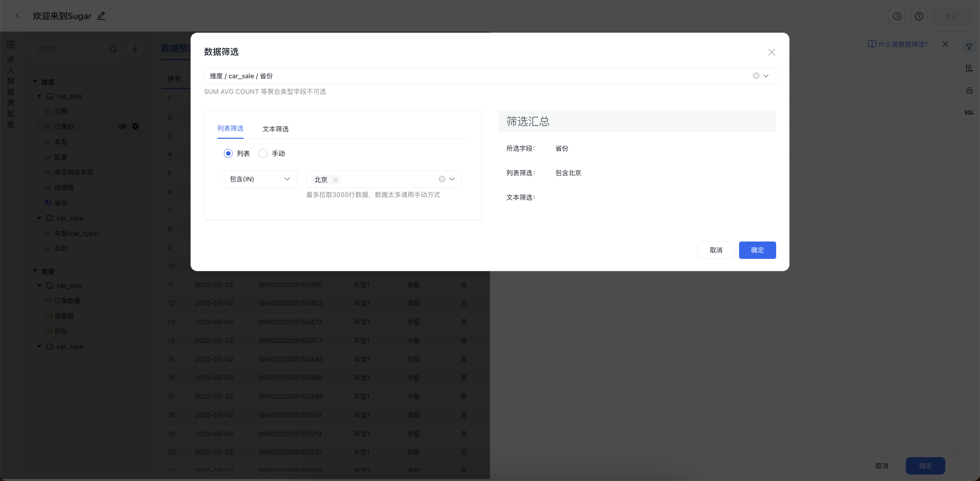
Task: Close the background filter side panel
Action: pos(945,44)
